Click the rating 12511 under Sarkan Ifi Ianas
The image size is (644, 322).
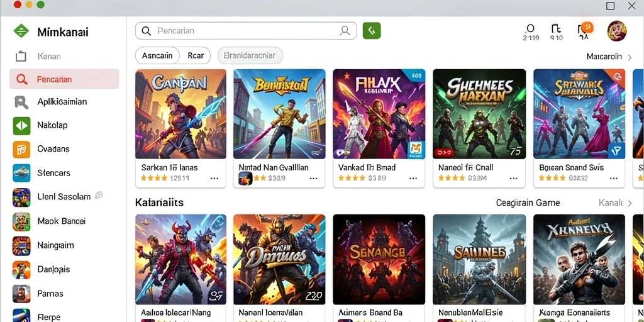coord(179,178)
